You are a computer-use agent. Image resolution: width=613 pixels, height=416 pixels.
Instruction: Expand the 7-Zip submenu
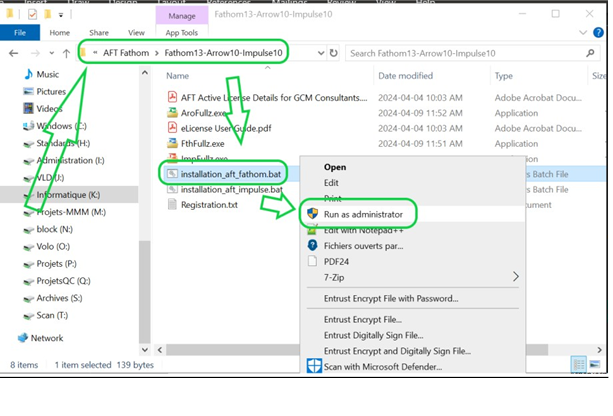click(413, 277)
